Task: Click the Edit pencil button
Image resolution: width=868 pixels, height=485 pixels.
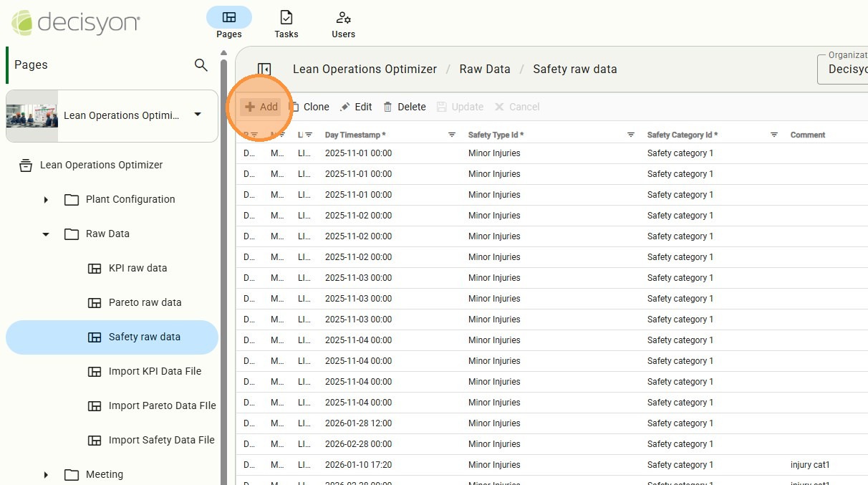Action: (356, 107)
